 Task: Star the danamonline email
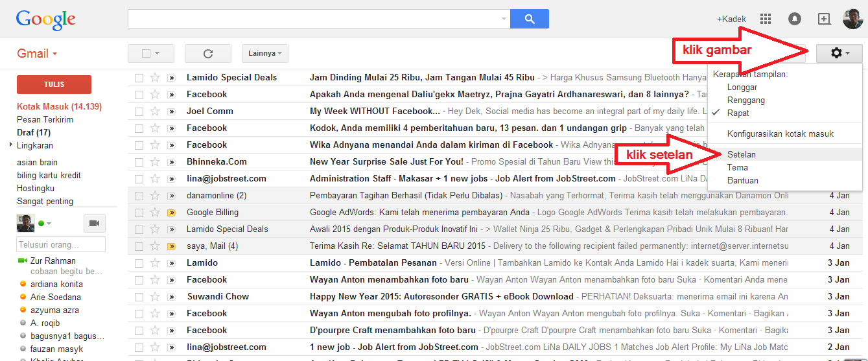155,196
